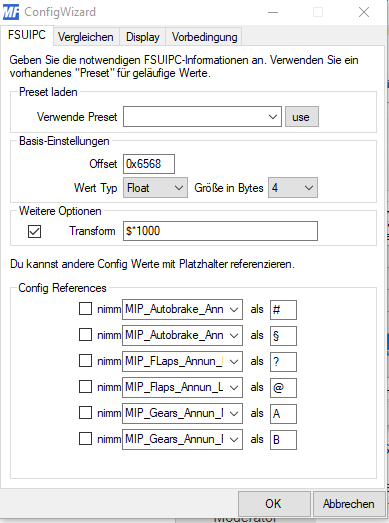Screen dimensions: 389x523
Task: Click the use preset button
Action: (302, 117)
